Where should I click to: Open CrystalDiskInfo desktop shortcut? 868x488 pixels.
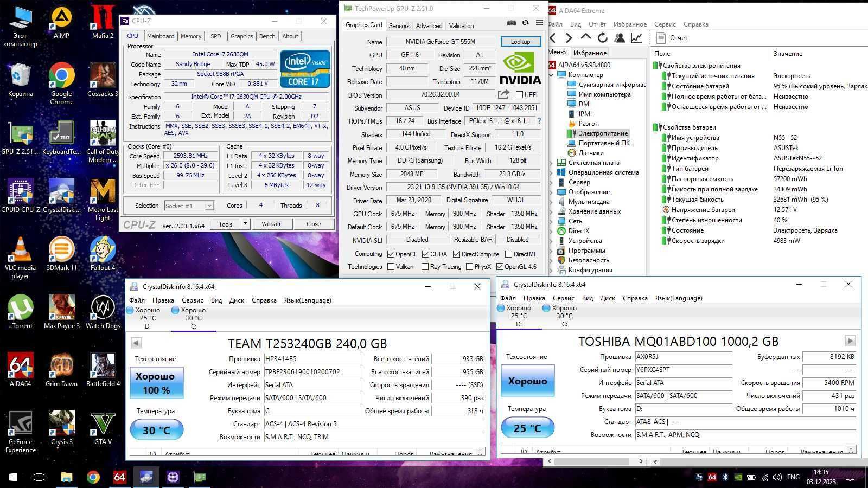61,196
